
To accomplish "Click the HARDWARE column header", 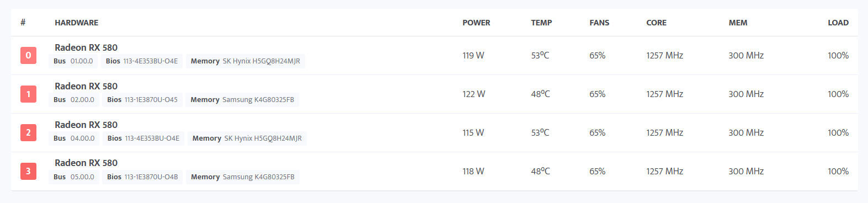I will point(77,23).
